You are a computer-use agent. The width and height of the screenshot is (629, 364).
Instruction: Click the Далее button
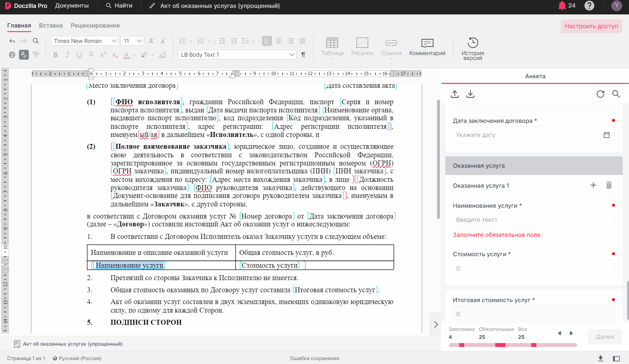(x=605, y=337)
